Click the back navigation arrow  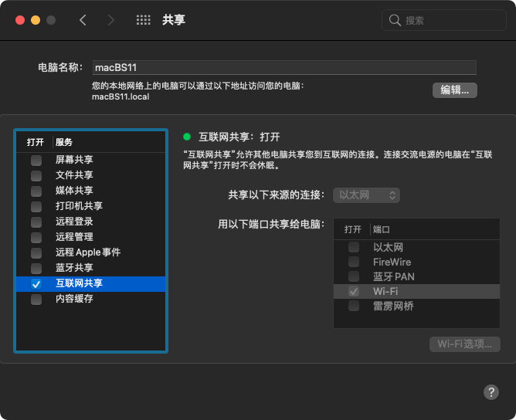click(83, 20)
